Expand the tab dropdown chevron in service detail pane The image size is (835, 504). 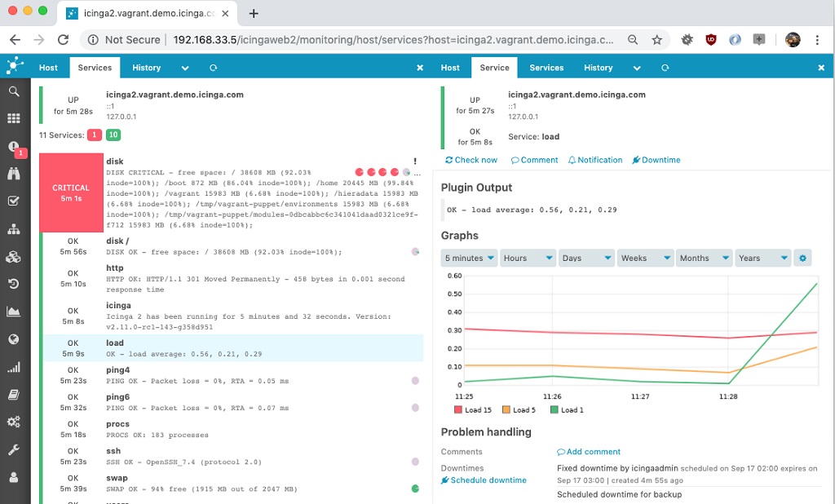[636, 68]
